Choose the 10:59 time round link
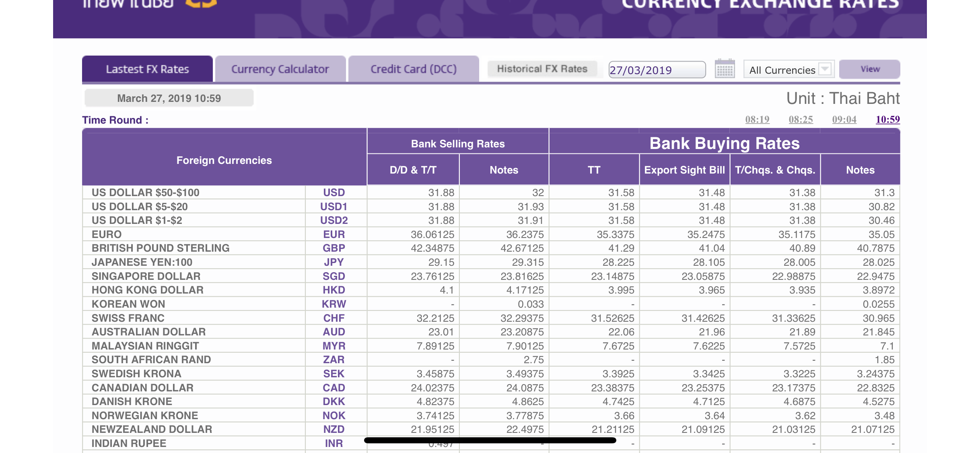The height and width of the screenshot is (453, 980). tap(887, 120)
